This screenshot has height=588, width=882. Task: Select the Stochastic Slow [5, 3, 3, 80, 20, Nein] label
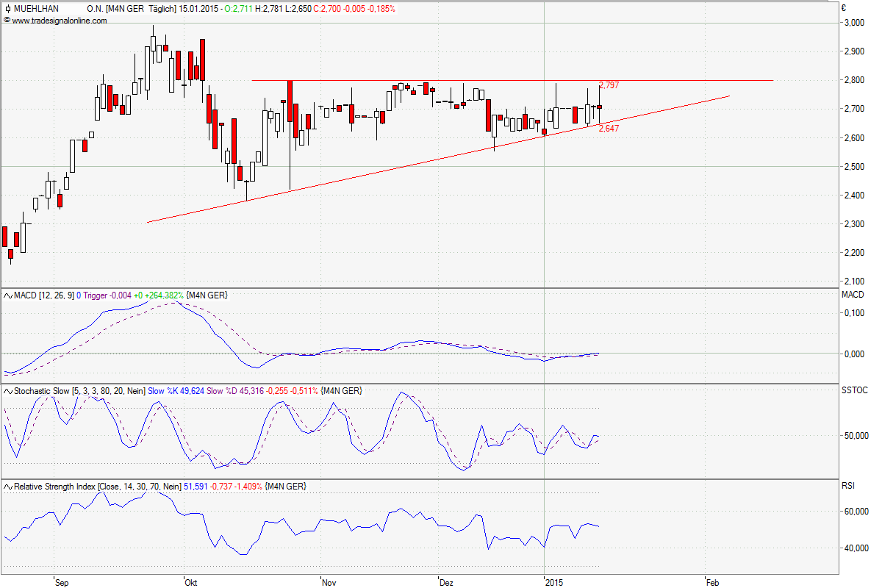[x=79, y=391]
